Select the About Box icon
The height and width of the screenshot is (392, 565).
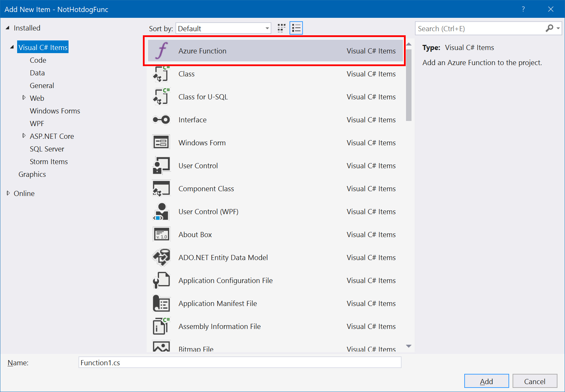click(x=161, y=234)
